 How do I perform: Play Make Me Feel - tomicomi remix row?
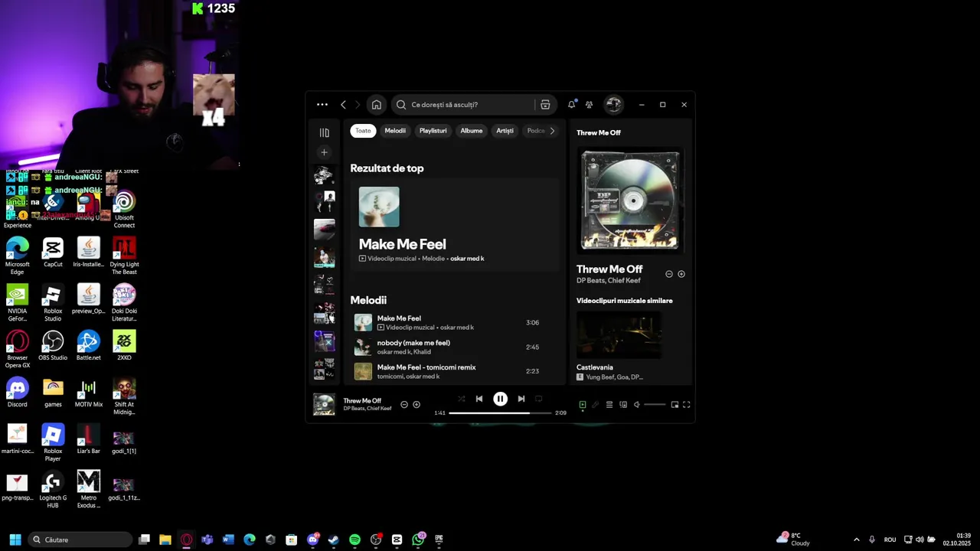[x=455, y=371]
